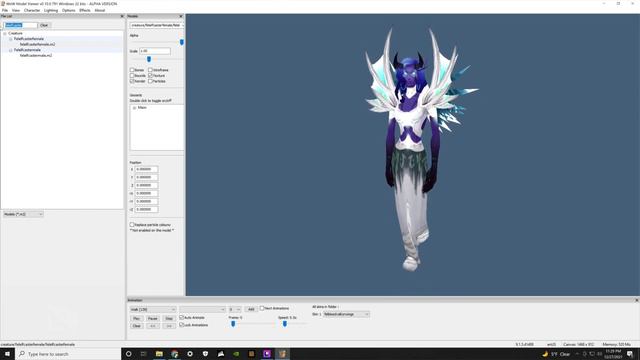Enable Replace particle colours checkbox

coord(132,225)
